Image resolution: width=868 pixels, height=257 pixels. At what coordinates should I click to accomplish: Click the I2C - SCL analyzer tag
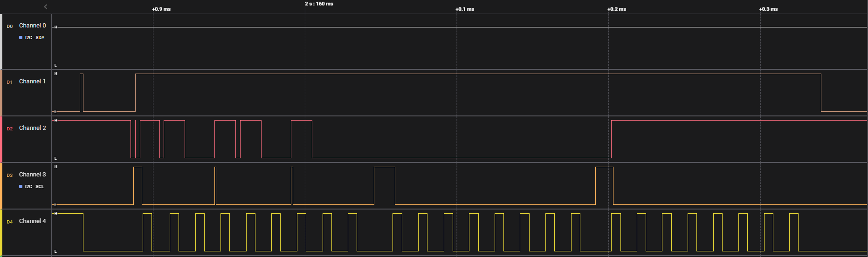pos(34,187)
